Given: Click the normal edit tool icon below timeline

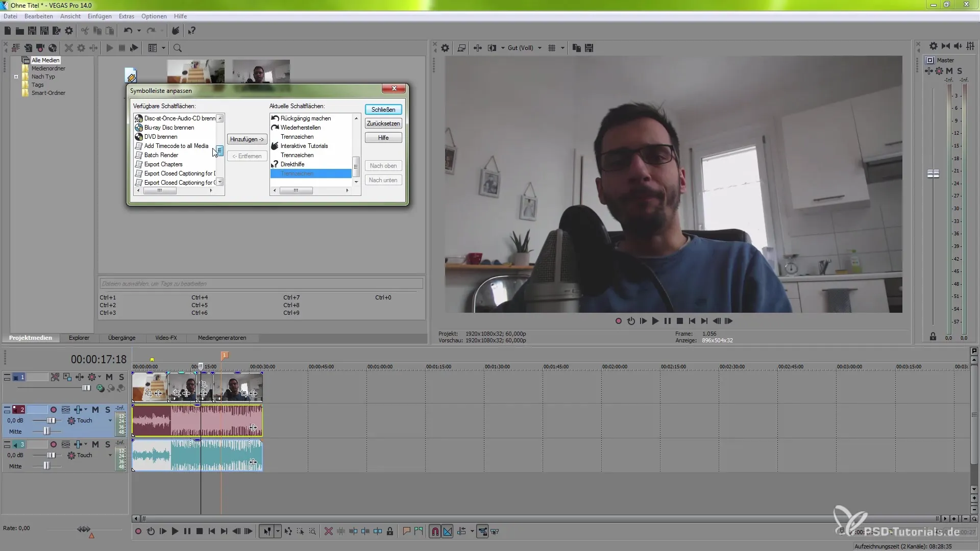Looking at the screenshot, I should (x=266, y=532).
